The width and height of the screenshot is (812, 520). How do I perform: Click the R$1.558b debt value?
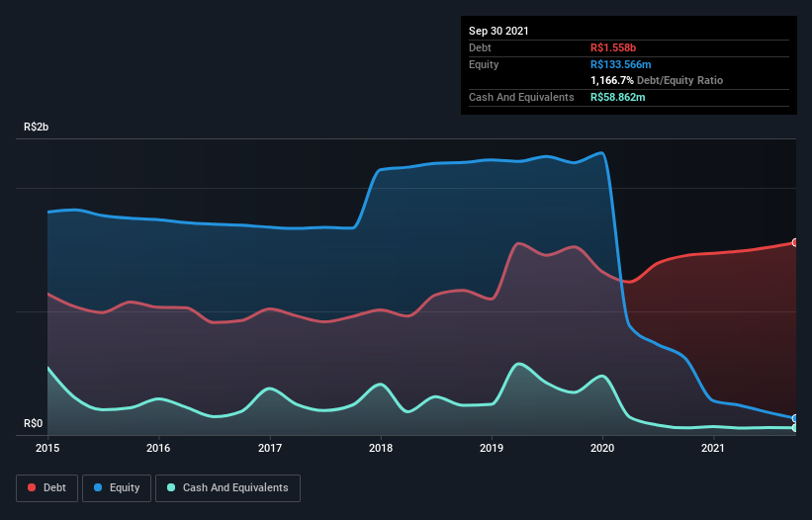(x=613, y=48)
